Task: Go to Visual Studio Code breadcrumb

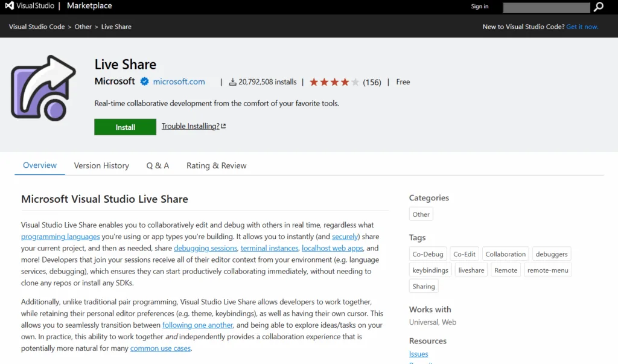Action: click(x=37, y=27)
